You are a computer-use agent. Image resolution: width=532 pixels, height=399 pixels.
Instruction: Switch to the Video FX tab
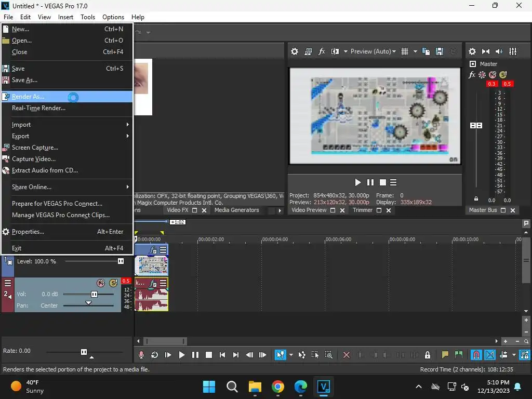[x=178, y=210]
